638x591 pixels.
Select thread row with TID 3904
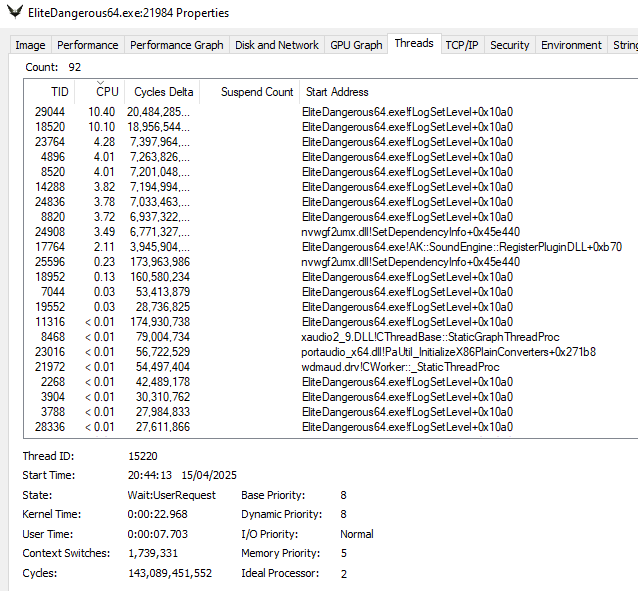[x=330, y=397]
